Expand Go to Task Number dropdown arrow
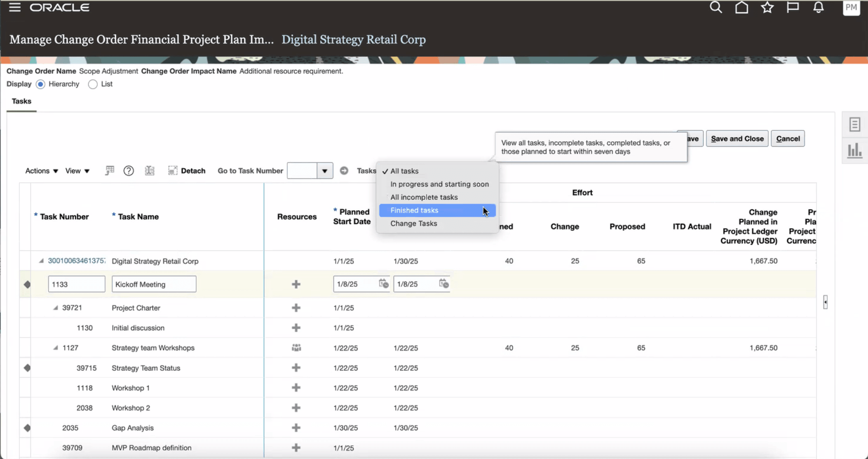868x459 pixels. (x=324, y=171)
